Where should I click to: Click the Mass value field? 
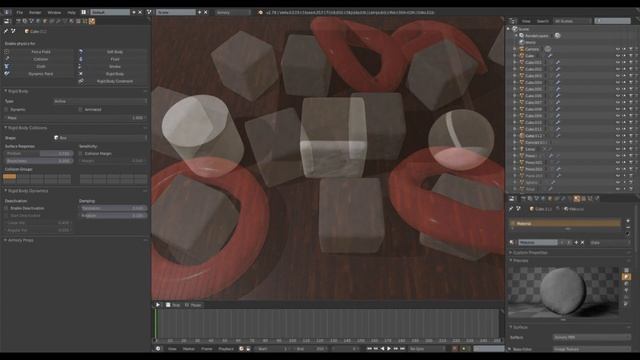[76, 118]
